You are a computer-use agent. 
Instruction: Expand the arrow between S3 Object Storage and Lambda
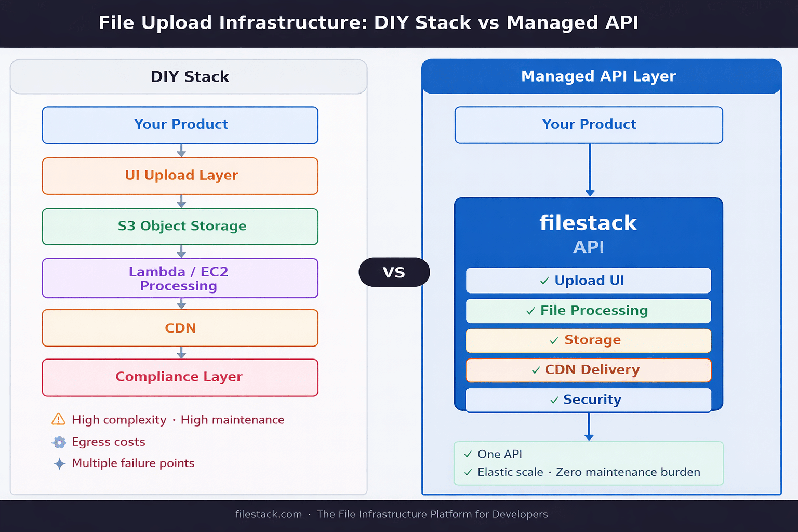pyautogui.click(x=181, y=251)
